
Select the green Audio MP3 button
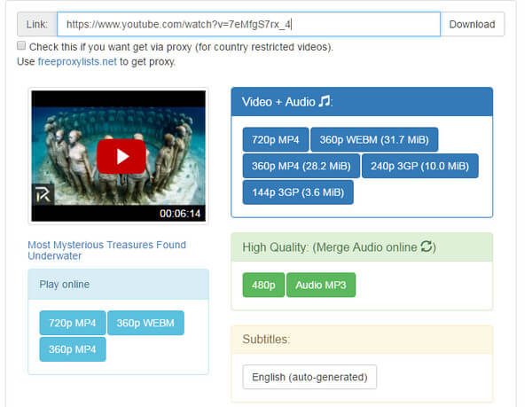(321, 285)
